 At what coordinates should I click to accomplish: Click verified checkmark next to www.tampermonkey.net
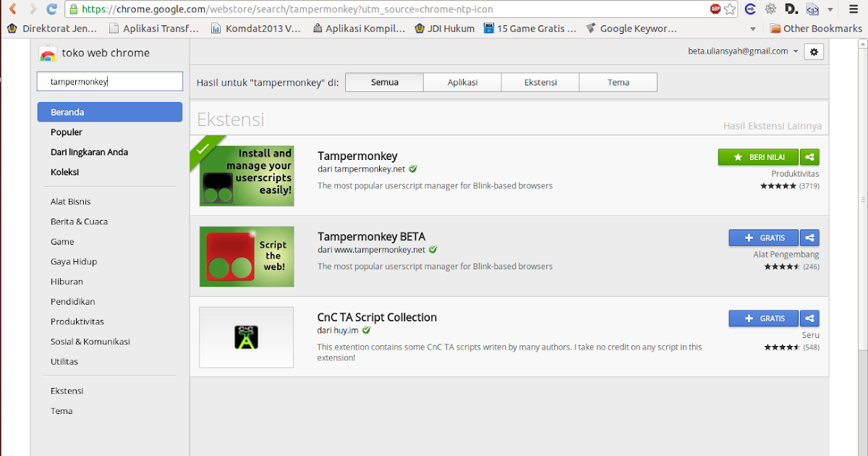click(433, 250)
